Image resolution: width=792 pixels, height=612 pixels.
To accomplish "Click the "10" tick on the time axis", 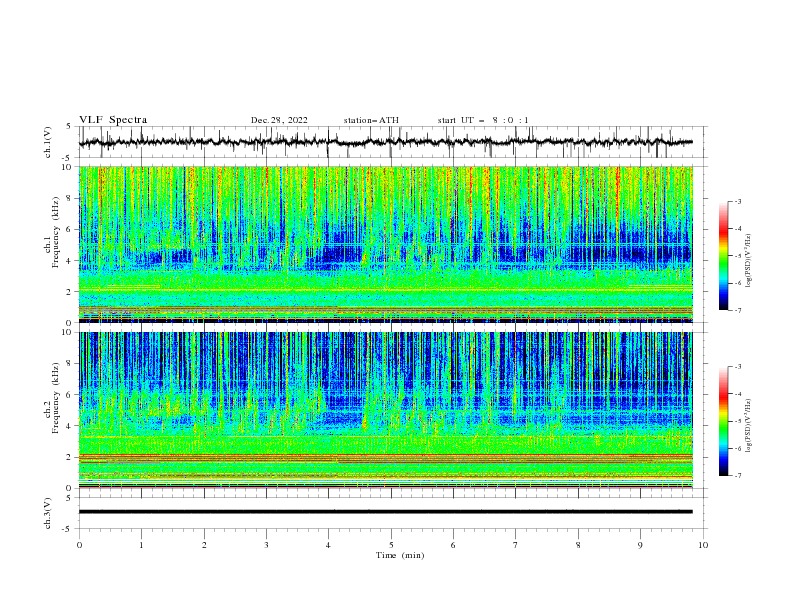I will [703, 545].
